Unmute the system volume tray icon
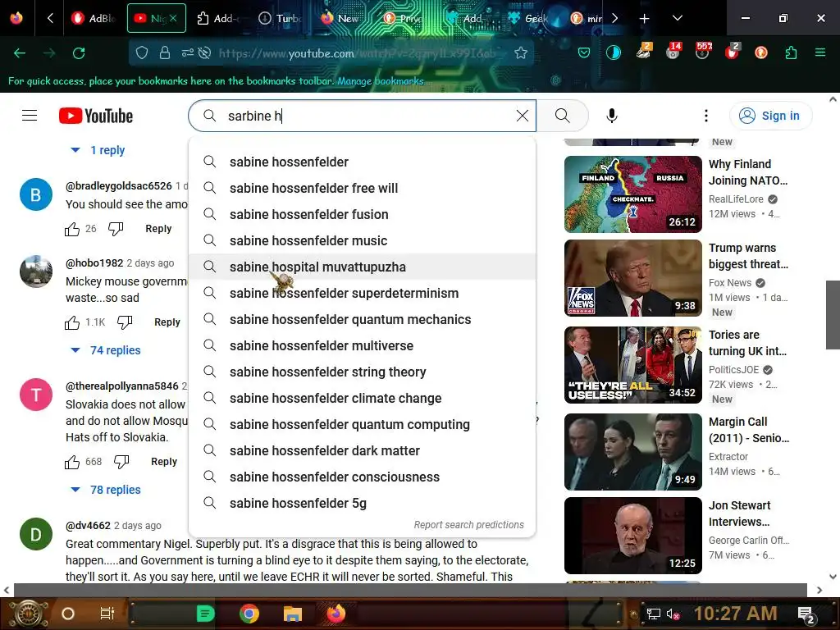 [x=673, y=614]
